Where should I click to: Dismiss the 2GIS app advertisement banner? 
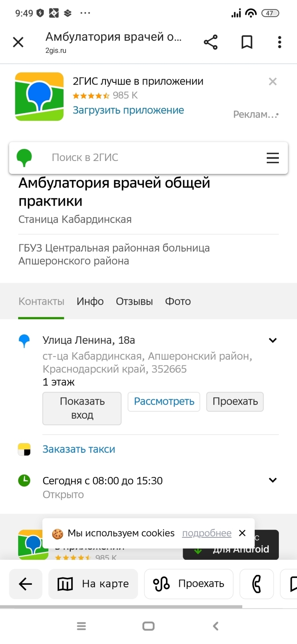point(272,82)
